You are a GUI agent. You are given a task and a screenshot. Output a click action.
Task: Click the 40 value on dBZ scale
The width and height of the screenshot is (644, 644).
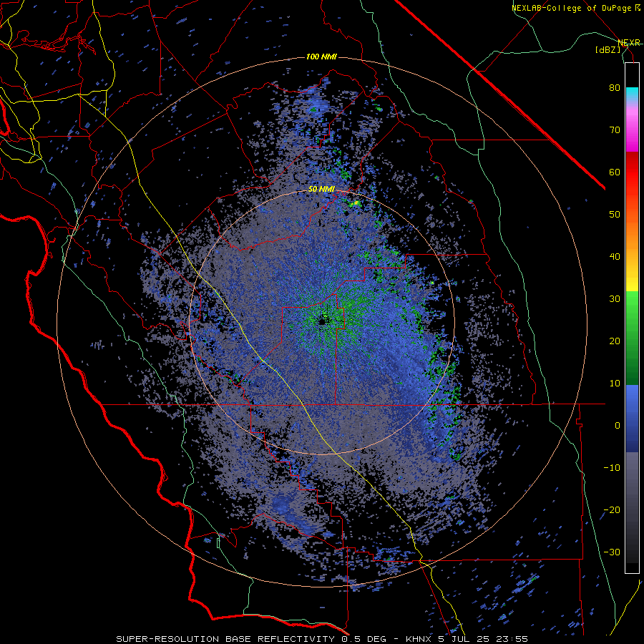tap(615, 257)
